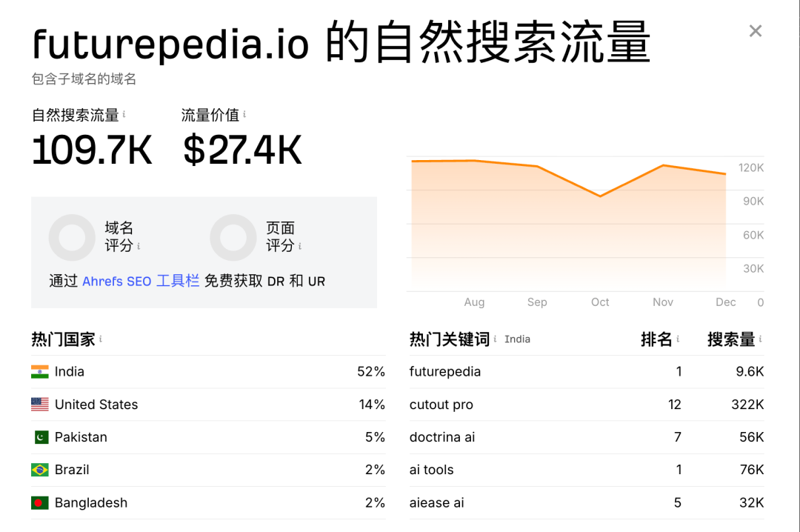Click info icon beside 流量价值
Image resolution: width=800 pixels, height=532 pixels.
[x=244, y=115]
